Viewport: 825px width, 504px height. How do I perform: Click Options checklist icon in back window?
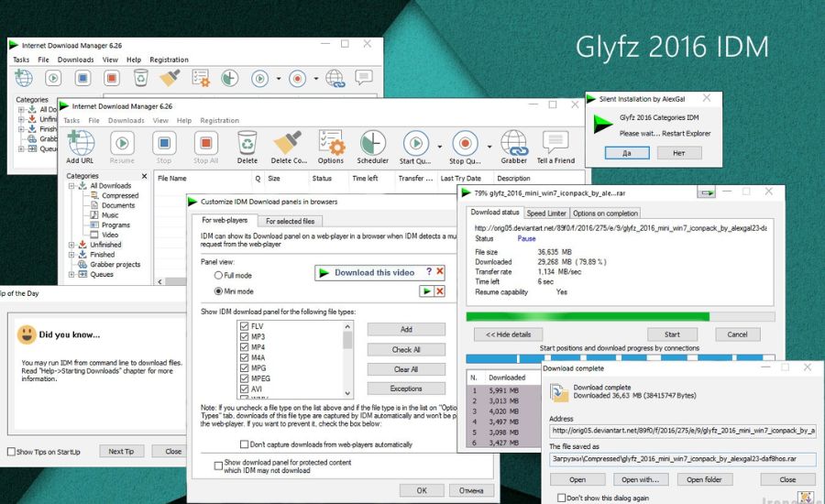[201, 78]
